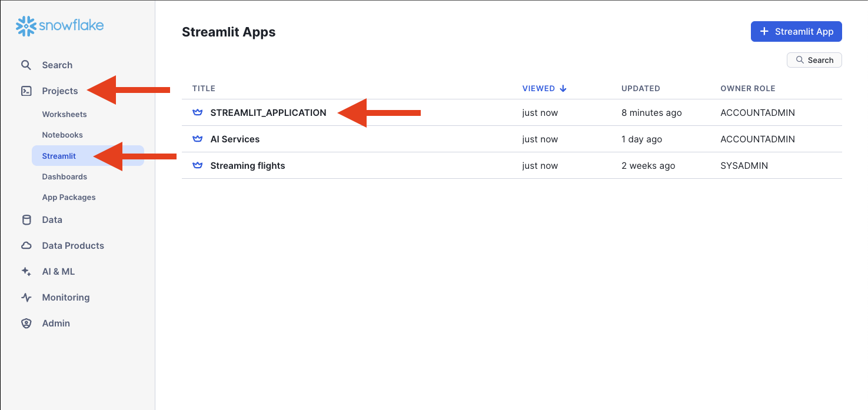This screenshot has height=410, width=868.
Task: Select Dashboards in the sidebar
Action: [64, 177]
